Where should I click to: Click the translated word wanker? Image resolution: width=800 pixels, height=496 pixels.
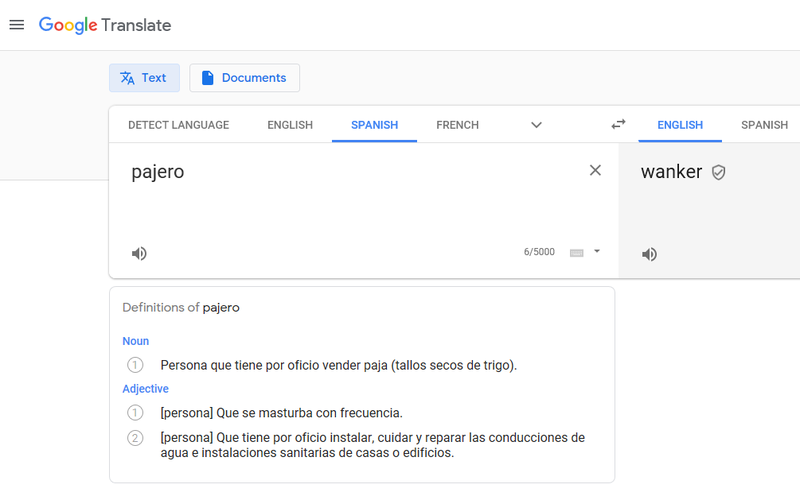click(x=671, y=172)
